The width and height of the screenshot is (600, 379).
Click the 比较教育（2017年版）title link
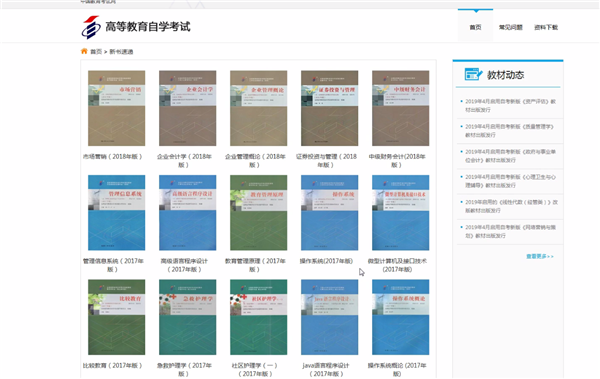[x=112, y=365]
